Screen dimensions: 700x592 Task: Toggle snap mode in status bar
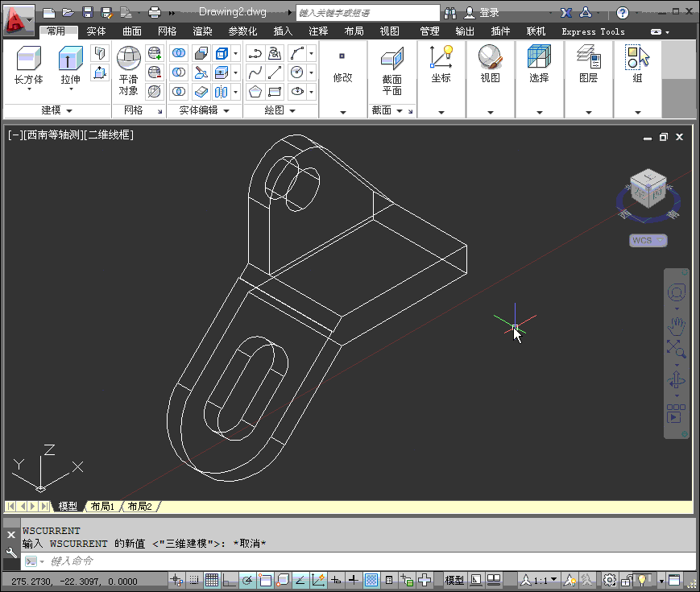tap(194, 580)
